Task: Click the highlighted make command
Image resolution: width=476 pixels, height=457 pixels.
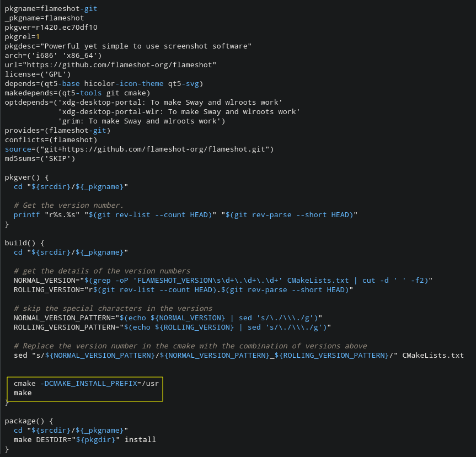Action: [x=23, y=393]
